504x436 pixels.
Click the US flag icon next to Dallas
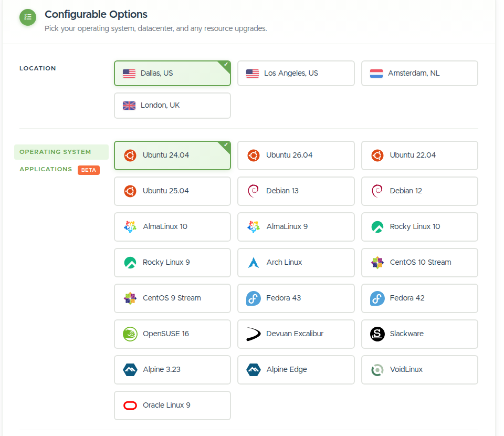click(129, 74)
